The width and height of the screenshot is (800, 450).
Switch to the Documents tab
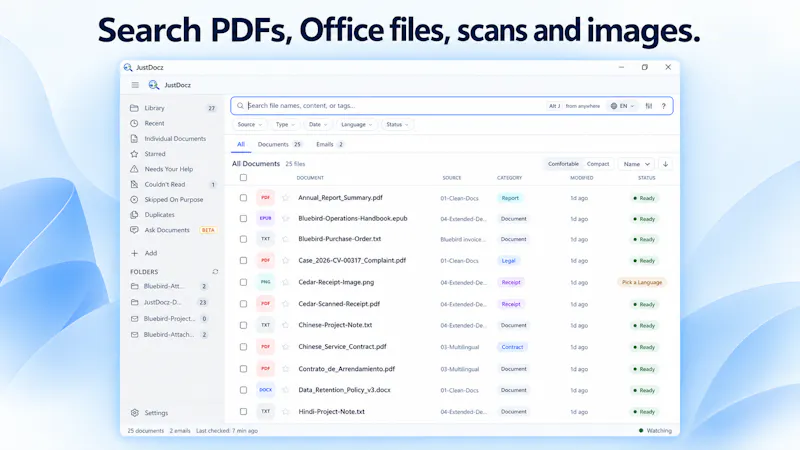pyautogui.click(x=280, y=144)
